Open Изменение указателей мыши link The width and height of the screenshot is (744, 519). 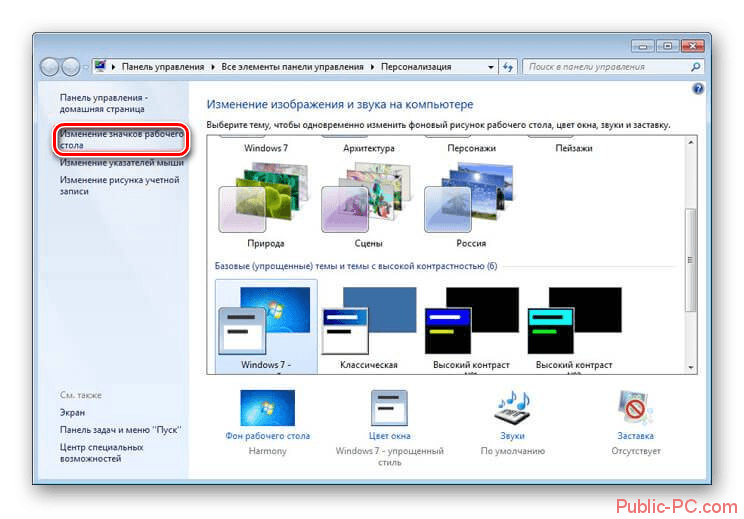[121, 163]
